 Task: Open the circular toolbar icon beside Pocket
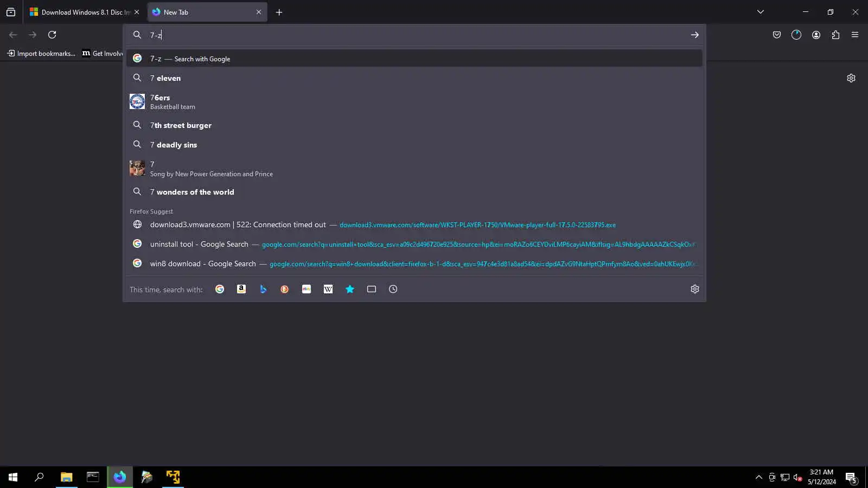click(x=796, y=35)
